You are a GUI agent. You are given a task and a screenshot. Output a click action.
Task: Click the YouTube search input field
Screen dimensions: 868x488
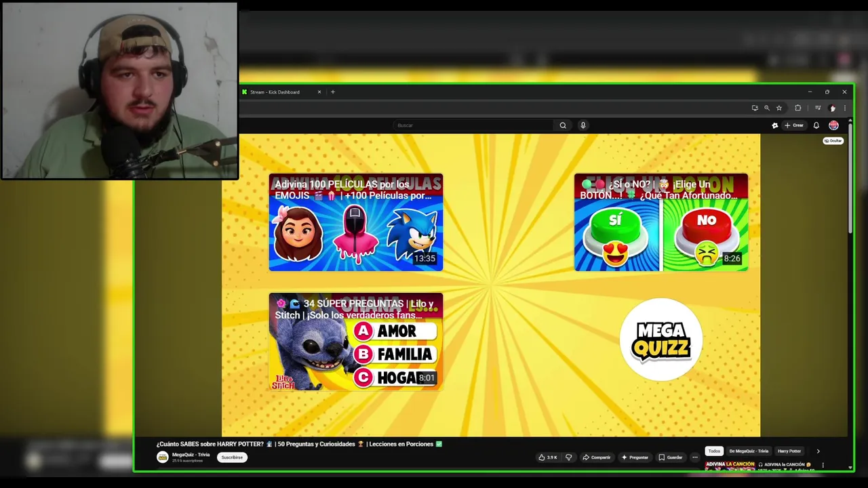click(473, 125)
